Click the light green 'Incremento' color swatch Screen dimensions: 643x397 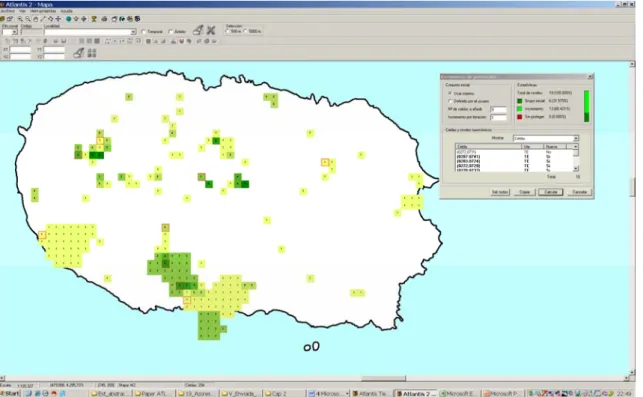[x=520, y=109]
